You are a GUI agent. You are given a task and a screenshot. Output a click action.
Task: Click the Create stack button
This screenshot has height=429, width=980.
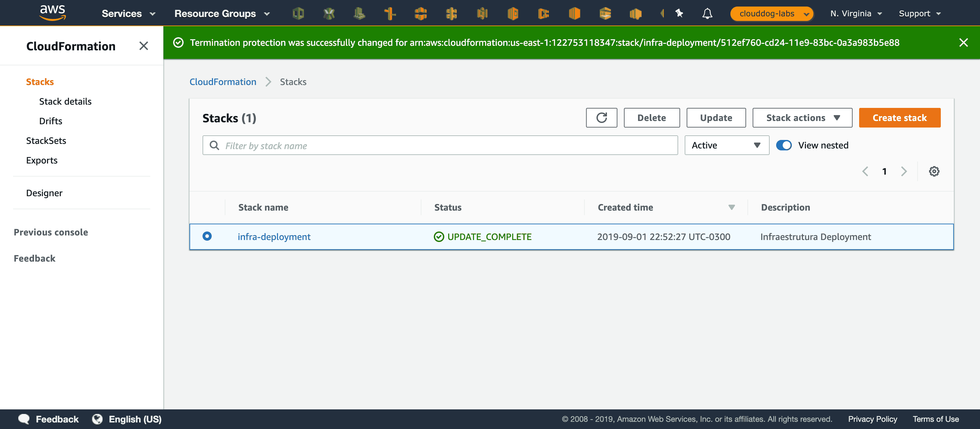[899, 118]
